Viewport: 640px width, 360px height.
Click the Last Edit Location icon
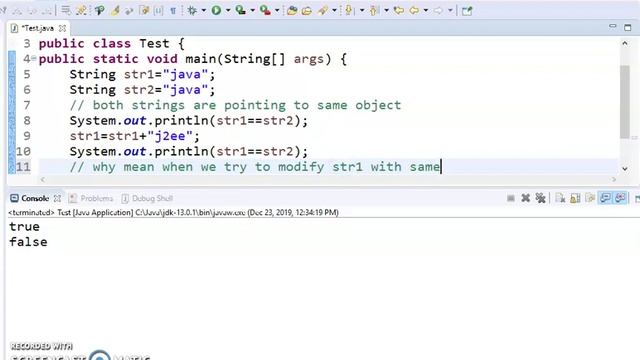[x=399, y=10]
